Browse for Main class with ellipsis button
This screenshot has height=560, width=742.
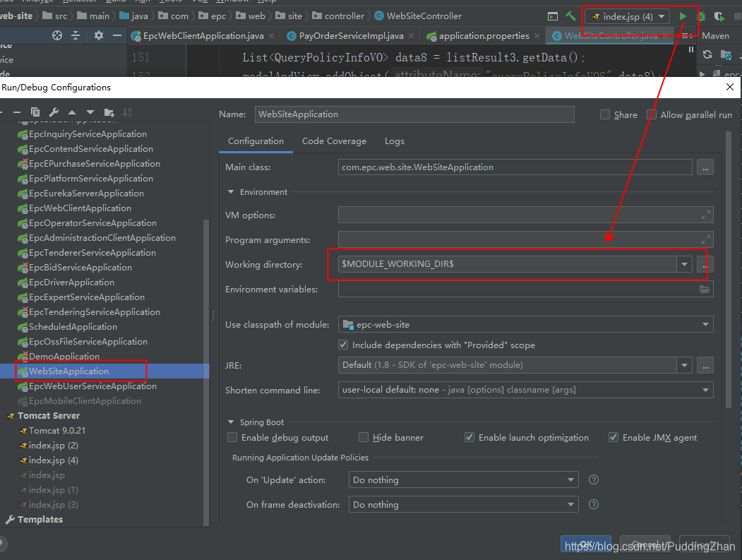click(705, 167)
